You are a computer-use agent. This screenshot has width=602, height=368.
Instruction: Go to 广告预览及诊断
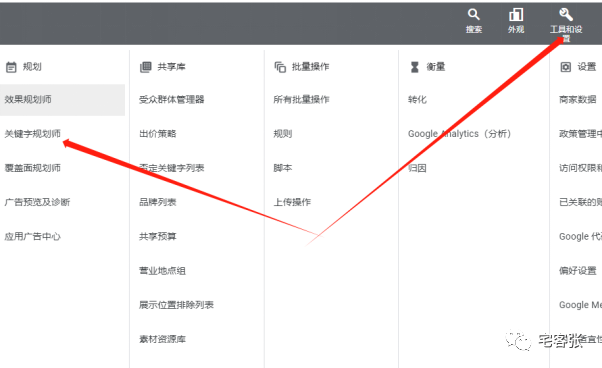click(37, 202)
